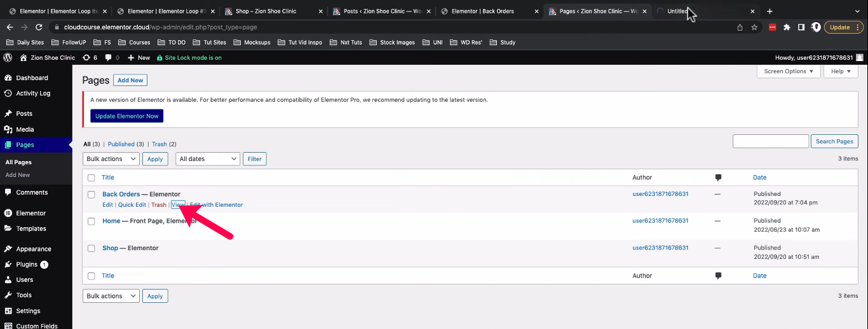Open the top Bulk actions dropdown

click(x=111, y=158)
